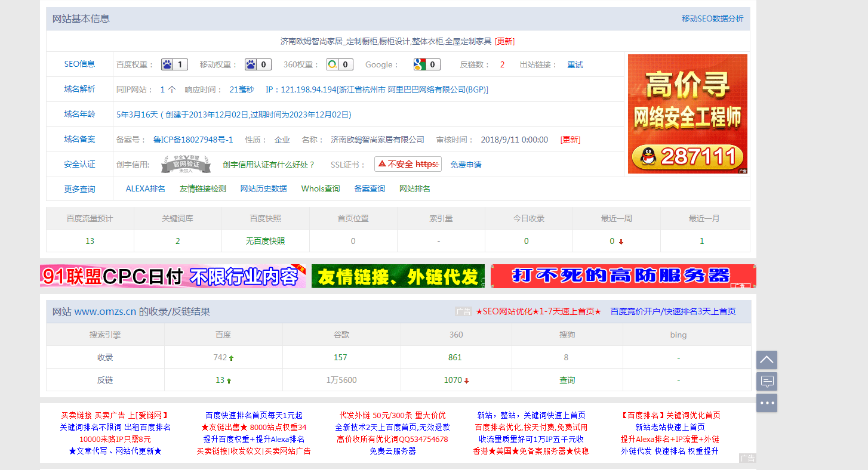The image size is (868, 470).
Task: Click 关键词库 value 2
Action: (177, 241)
